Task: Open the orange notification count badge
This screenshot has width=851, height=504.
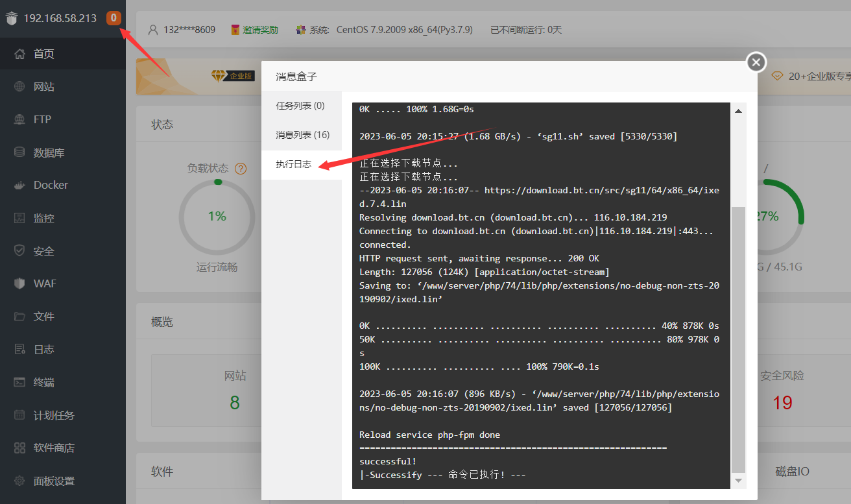Action: point(114,18)
